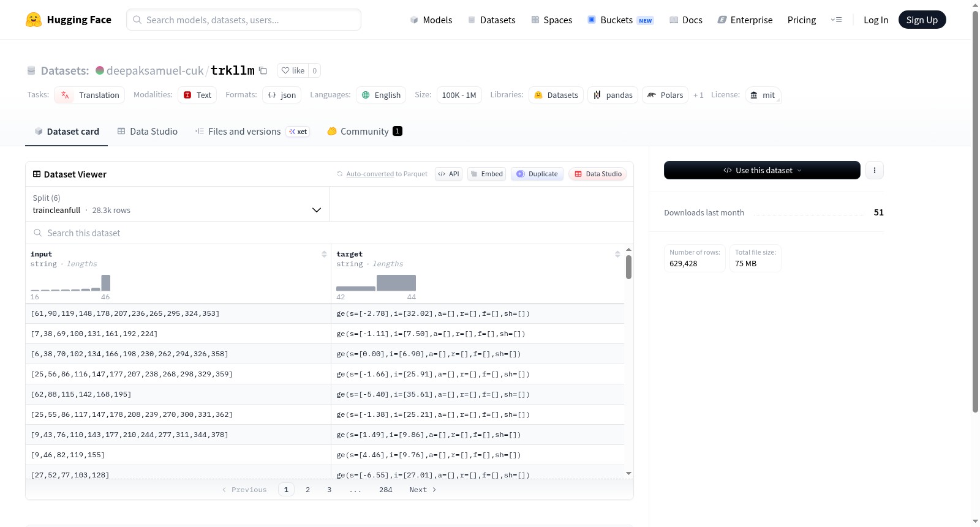Show the +1 additional libraries
Image resolution: width=980 pixels, height=527 pixels.
pyautogui.click(x=698, y=95)
